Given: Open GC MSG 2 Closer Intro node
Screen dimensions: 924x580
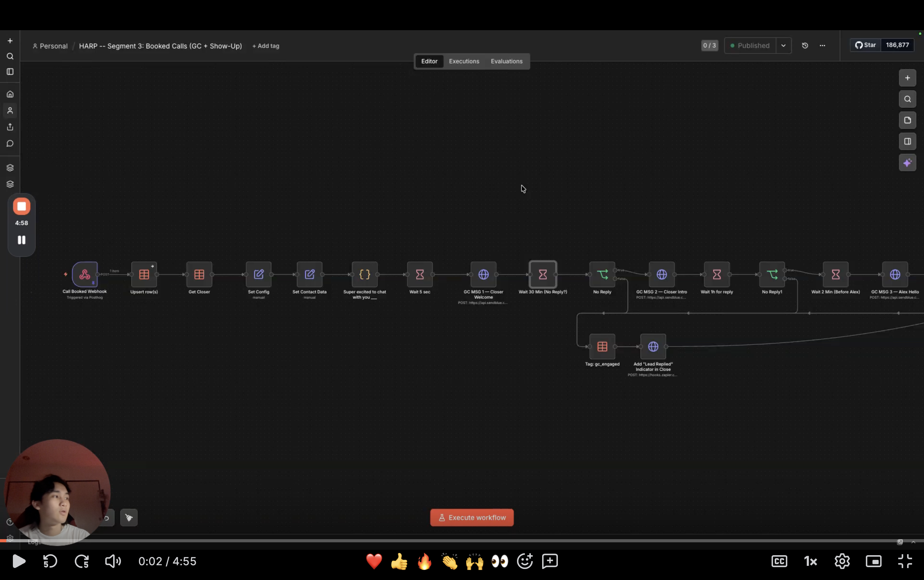Looking at the screenshot, I should (x=662, y=274).
